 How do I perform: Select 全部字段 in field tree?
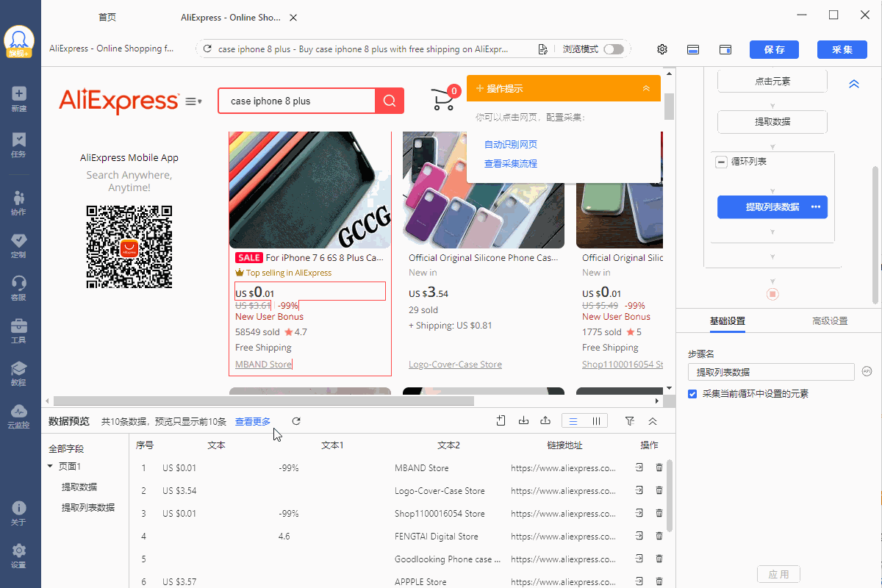point(66,448)
